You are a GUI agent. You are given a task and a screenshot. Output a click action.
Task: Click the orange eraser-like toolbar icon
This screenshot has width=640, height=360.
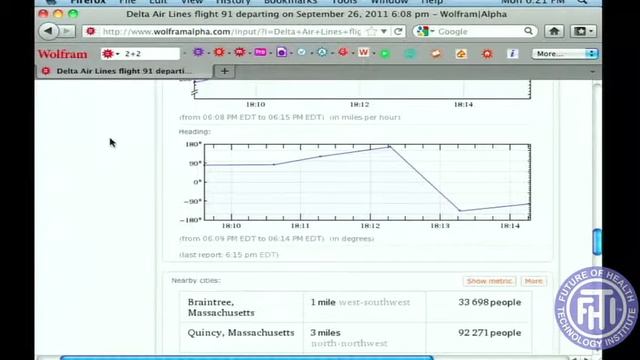coord(436,53)
